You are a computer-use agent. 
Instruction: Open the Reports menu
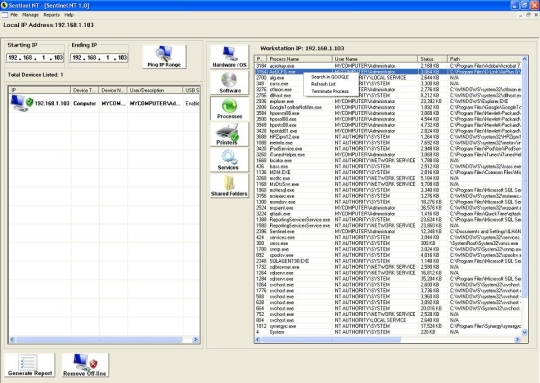tap(51, 15)
